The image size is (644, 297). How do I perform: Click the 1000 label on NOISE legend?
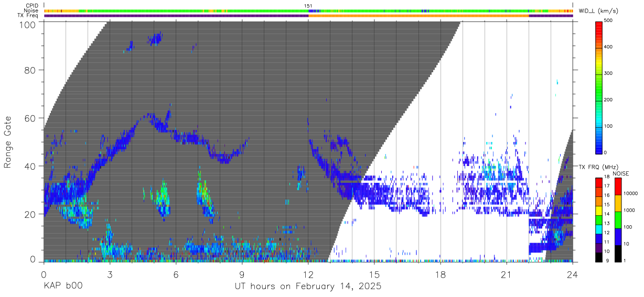(x=629, y=210)
